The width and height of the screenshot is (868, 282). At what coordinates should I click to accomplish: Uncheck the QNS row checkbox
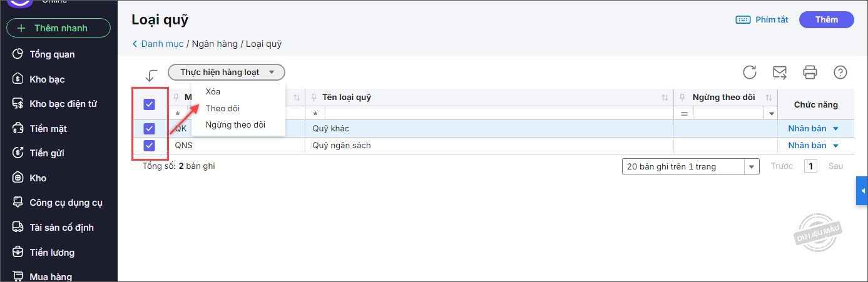(150, 146)
